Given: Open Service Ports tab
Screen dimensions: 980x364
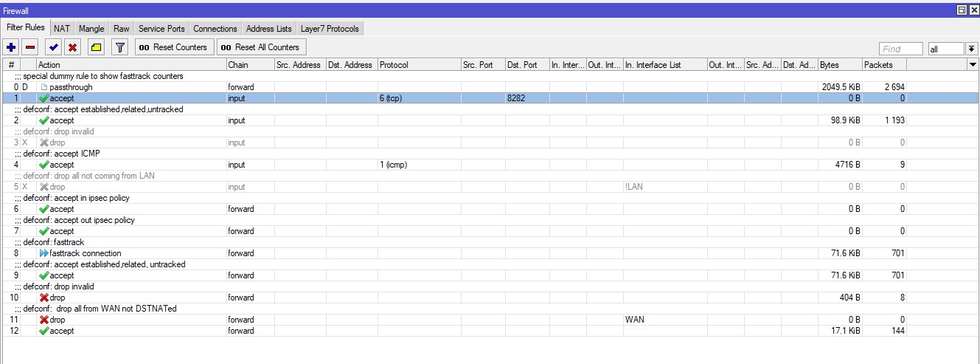Looking at the screenshot, I should click(161, 29).
